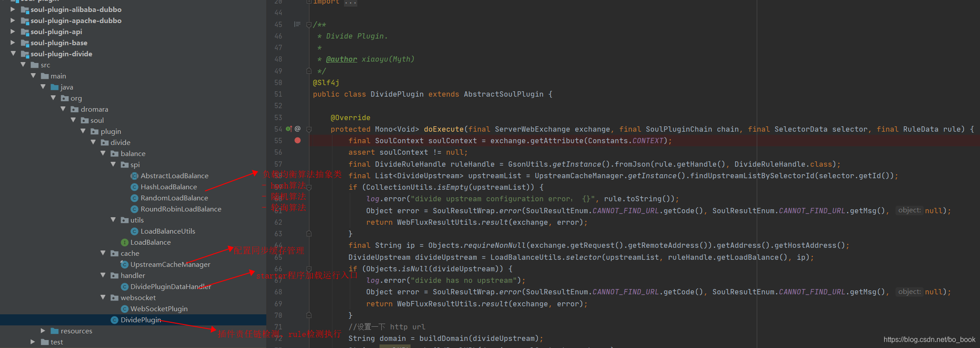Fold the Javadoc comment at line 45
Image resolution: width=980 pixels, height=348 pixels.
(309, 25)
